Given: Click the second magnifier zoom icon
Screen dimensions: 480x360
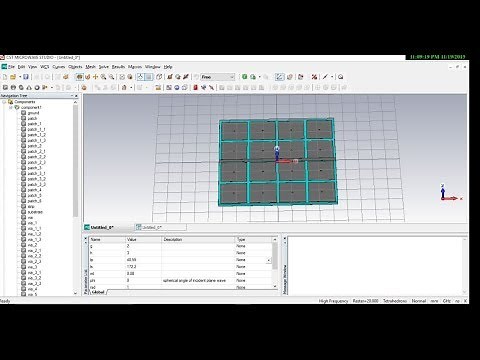Looking at the screenshot, I should point(112,77).
